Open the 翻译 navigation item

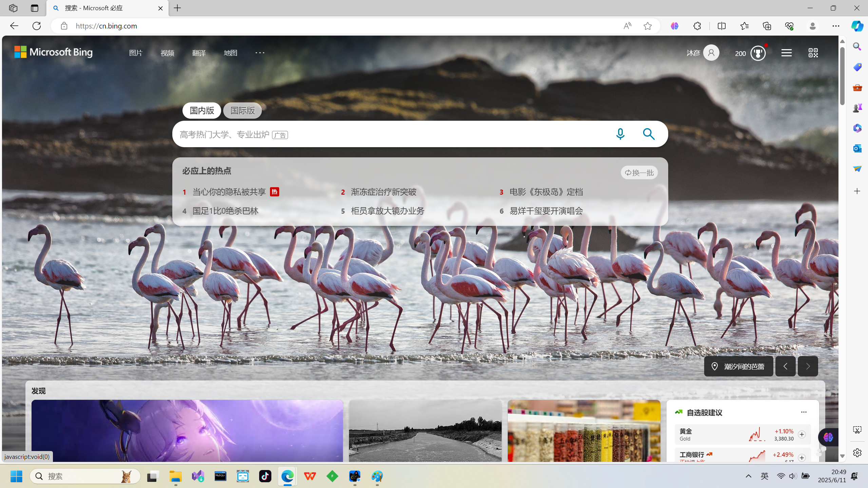click(199, 53)
